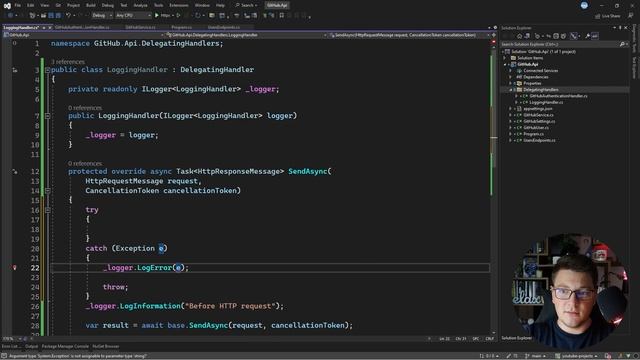
Task: Toggle Preview Selected Items in Solution Explorer
Action: point(595,36)
